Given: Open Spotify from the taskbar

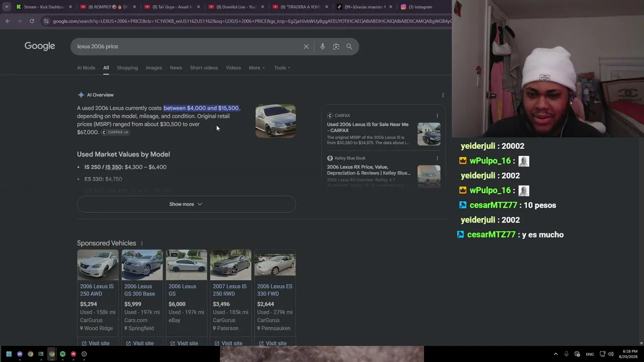Looking at the screenshot, I should pos(62,354).
